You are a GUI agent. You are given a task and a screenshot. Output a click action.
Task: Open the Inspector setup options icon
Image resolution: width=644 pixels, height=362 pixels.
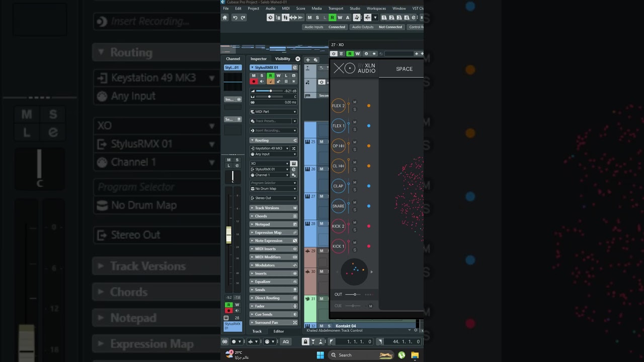[297, 59]
